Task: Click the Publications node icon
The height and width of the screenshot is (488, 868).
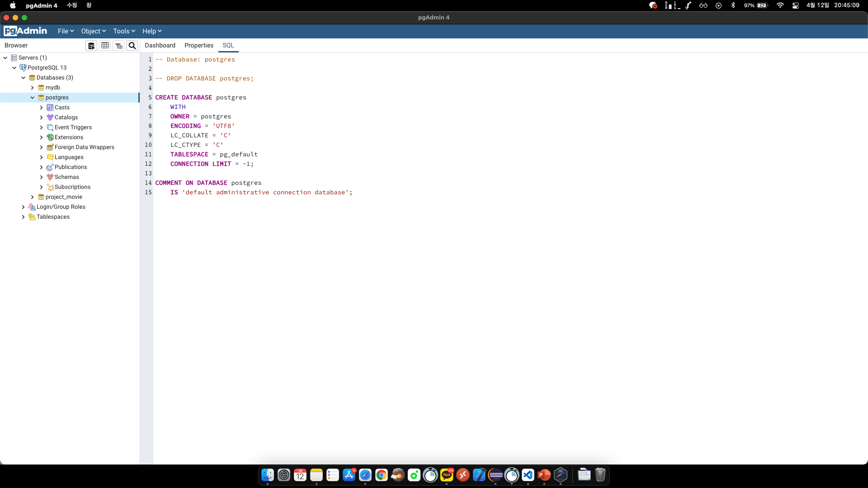Action: (x=50, y=167)
